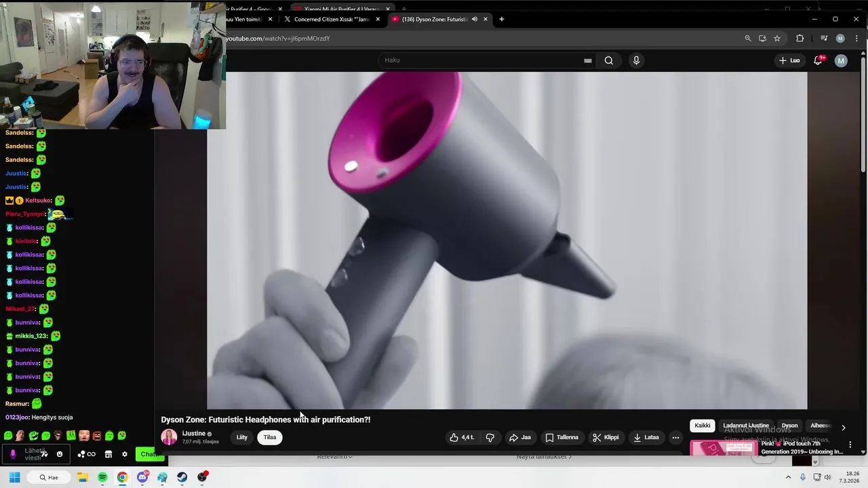
Task: Open Chrome zoom magnifier icon
Action: point(748,39)
